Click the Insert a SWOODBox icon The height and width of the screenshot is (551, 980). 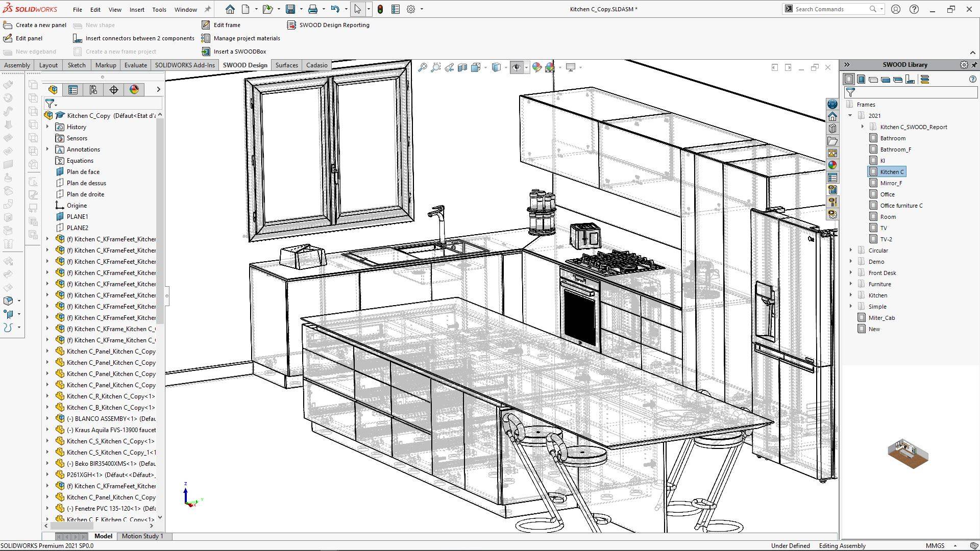(x=206, y=52)
